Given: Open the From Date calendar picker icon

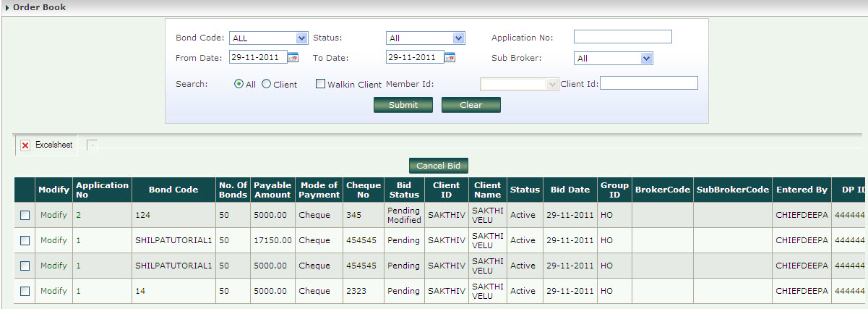Looking at the screenshot, I should (x=293, y=58).
